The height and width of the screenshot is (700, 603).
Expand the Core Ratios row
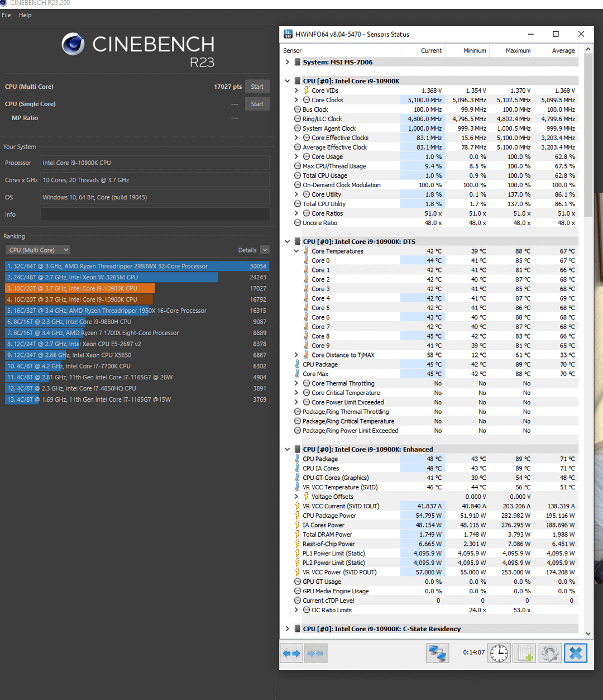tap(296, 213)
